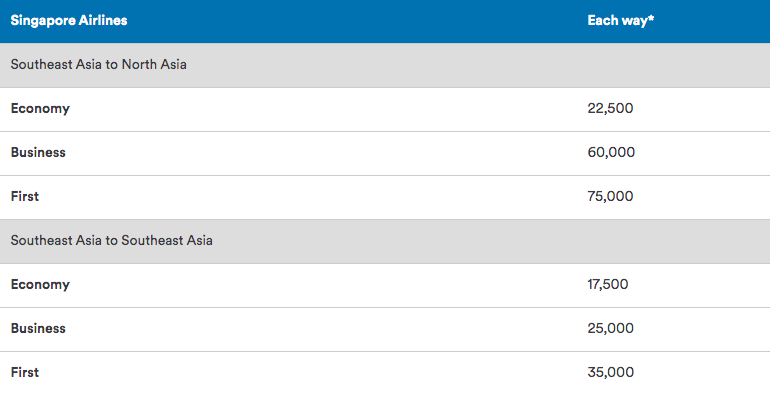Screen dimensions: 770x395
Task: Select the Southeast Asia to North Asia section row
Action: (385, 65)
